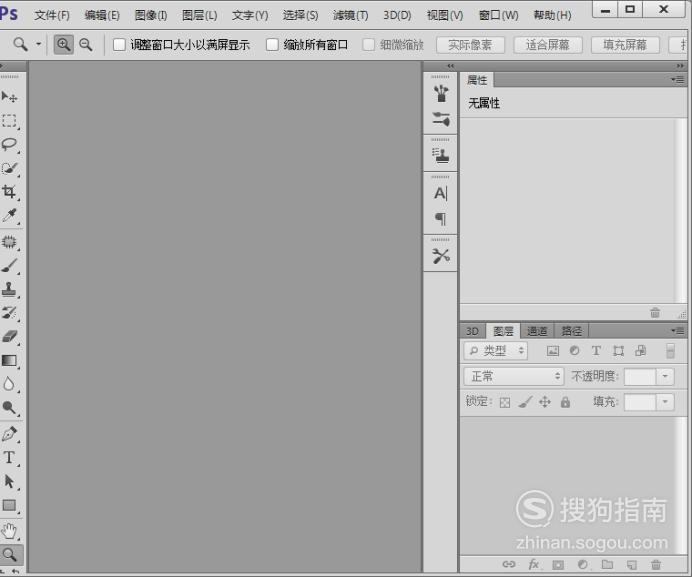Select the Gradient tool
The height and width of the screenshot is (577, 692).
[x=9, y=360]
